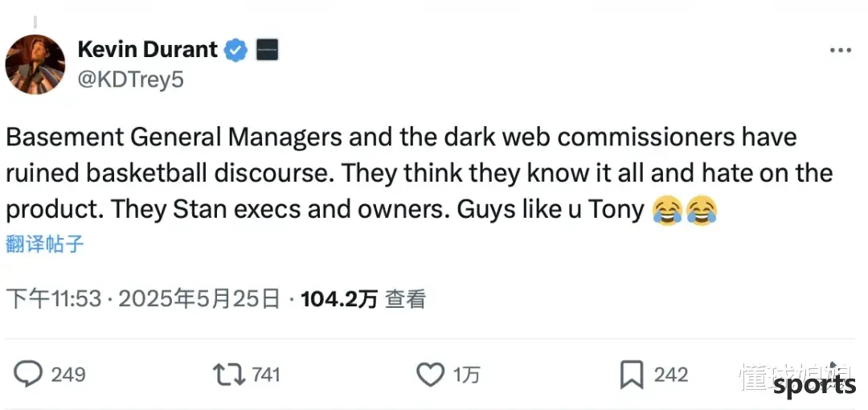Click the 1万 likes count
Viewport: 868px width, 410px height.
[467, 375]
